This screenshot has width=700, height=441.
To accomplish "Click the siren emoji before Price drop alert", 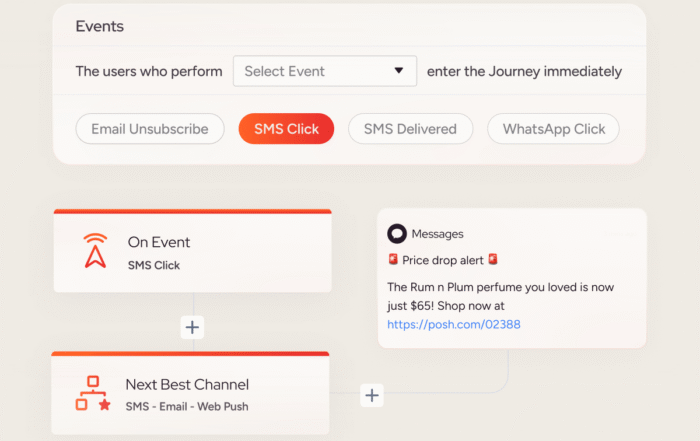I will [x=393, y=260].
